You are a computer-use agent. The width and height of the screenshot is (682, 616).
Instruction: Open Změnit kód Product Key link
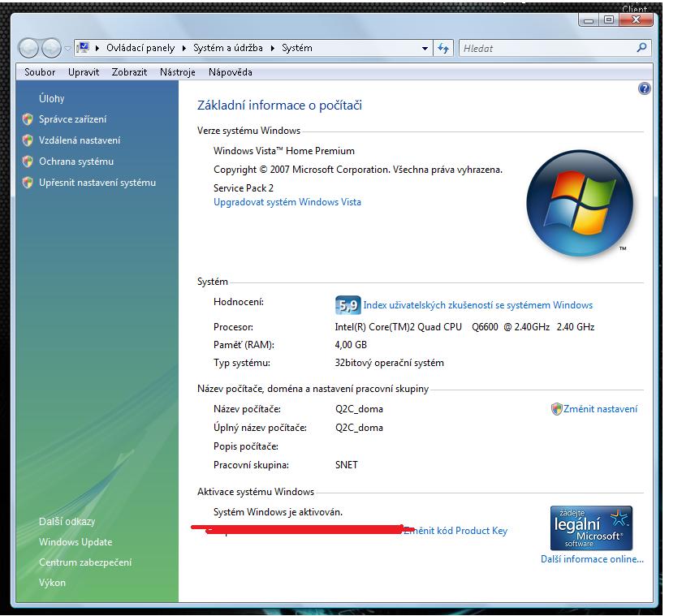pyautogui.click(x=457, y=531)
